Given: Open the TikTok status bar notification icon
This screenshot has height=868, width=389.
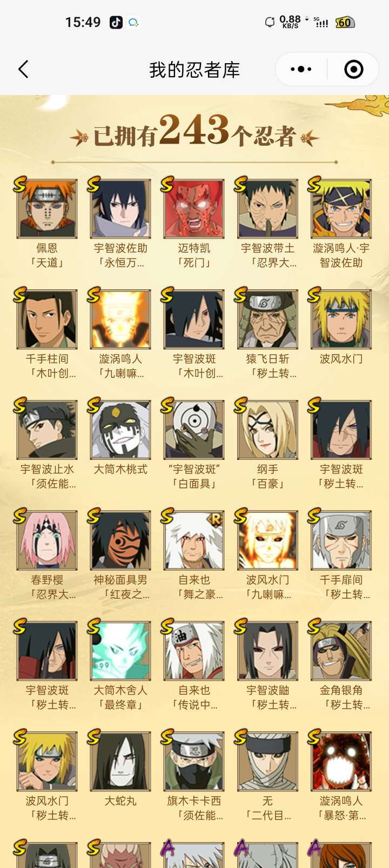Looking at the screenshot, I should pos(116,22).
